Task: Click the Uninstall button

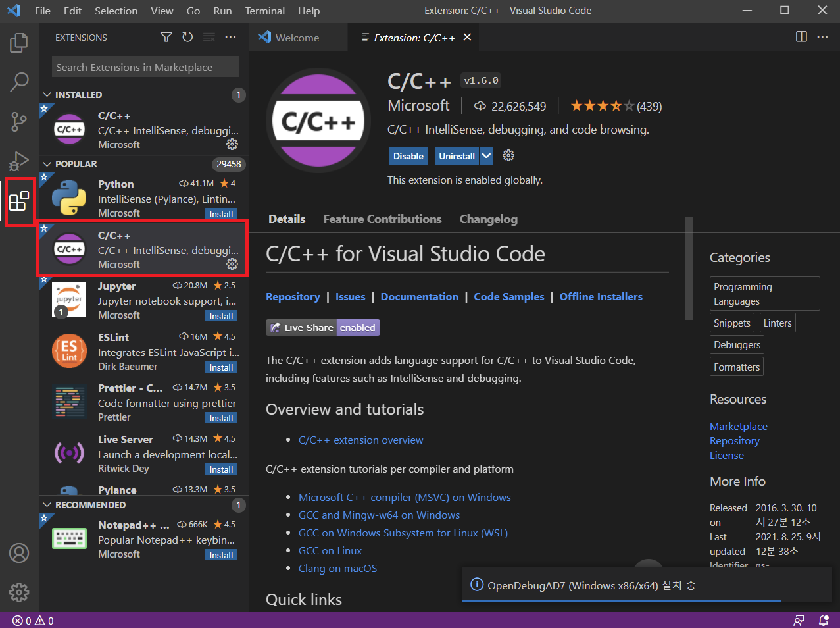Action: click(x=457, y=156)
